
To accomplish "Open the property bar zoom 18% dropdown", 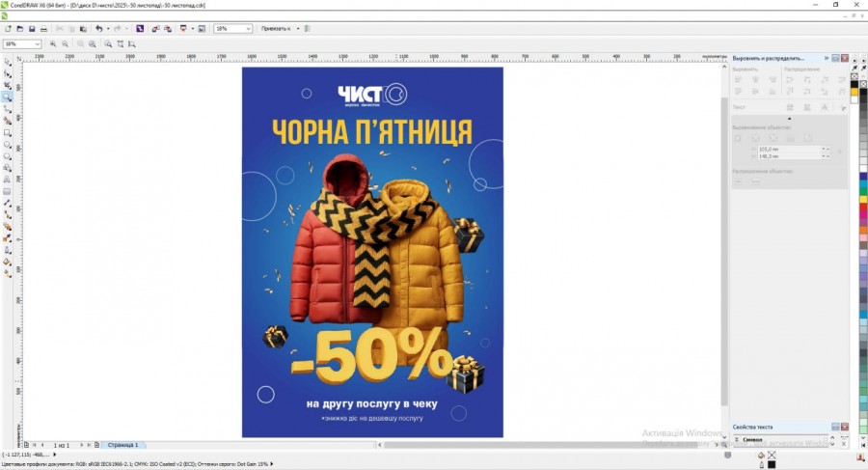I will pyautogui.click(x=37, y=43).
